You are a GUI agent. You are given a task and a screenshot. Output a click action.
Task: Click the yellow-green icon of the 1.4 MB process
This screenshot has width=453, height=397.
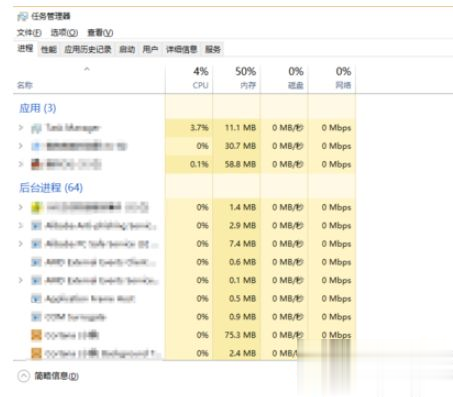point(36,207)
